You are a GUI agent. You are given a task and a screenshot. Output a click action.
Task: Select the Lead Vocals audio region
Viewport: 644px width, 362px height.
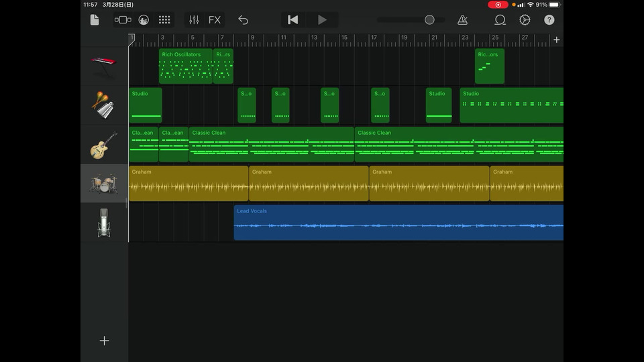(398, 223)
